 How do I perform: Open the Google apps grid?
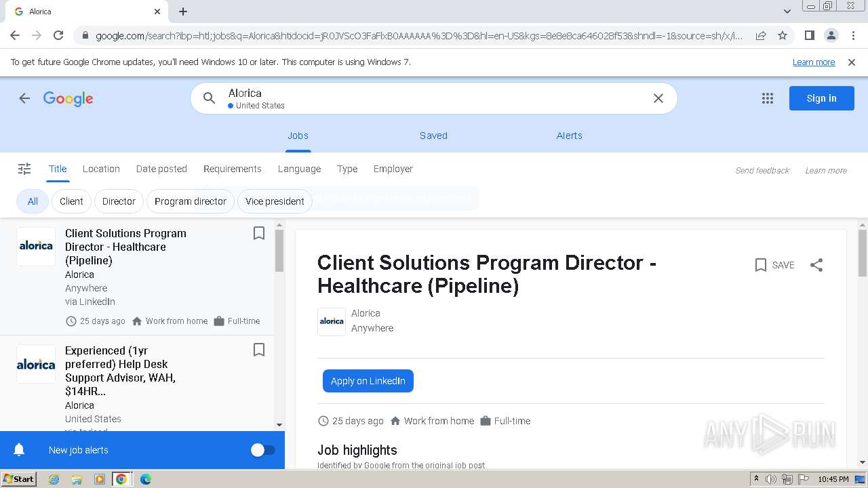(768, 98)
